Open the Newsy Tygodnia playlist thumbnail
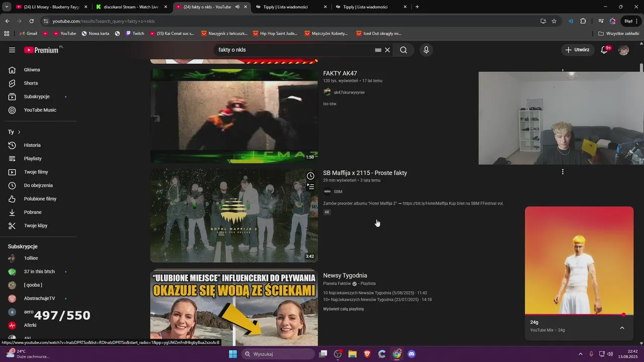Screen dimensions: 644x362 234,307
